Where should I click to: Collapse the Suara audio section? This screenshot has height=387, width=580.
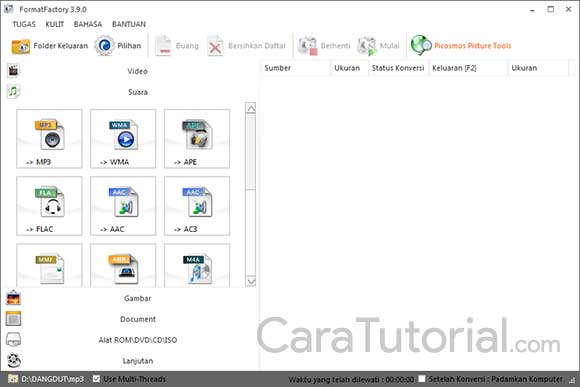(138, 92)
